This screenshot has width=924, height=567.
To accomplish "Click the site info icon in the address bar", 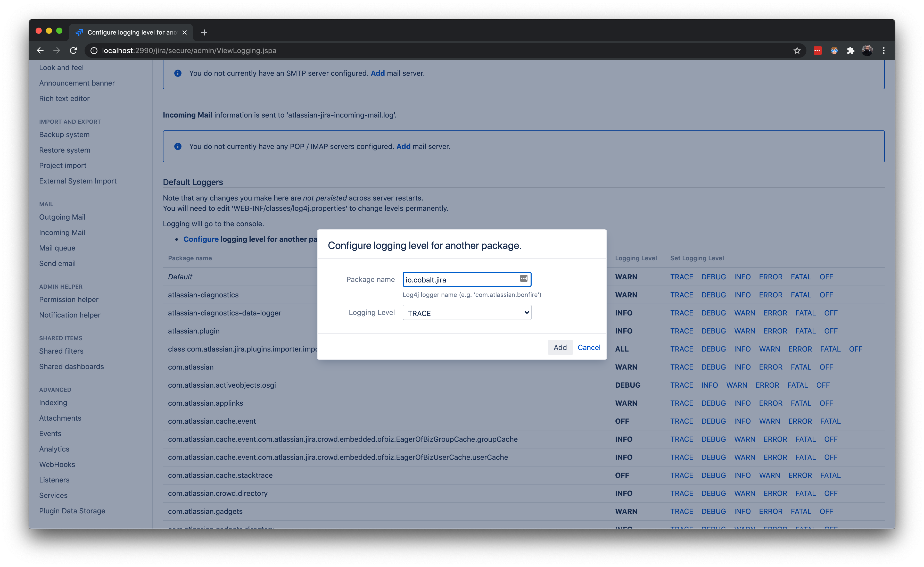I will coord(94,51).
